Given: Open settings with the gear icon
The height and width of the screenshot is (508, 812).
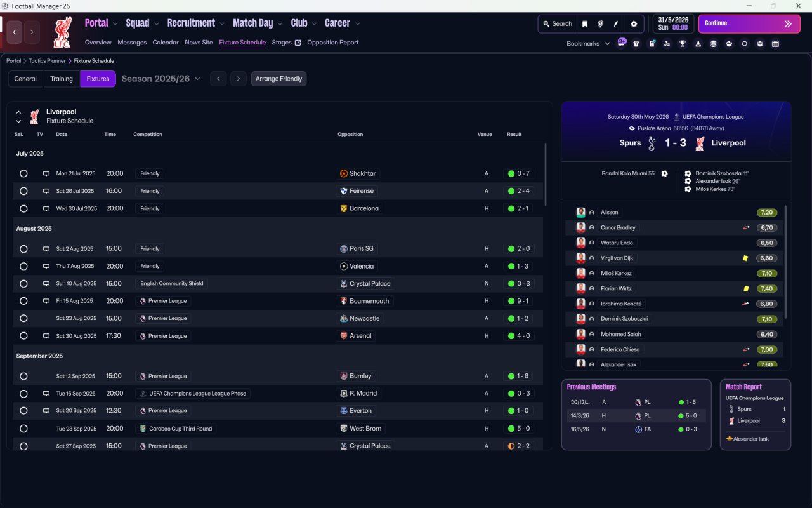Looking at the screenshot, I should [634, 23].
